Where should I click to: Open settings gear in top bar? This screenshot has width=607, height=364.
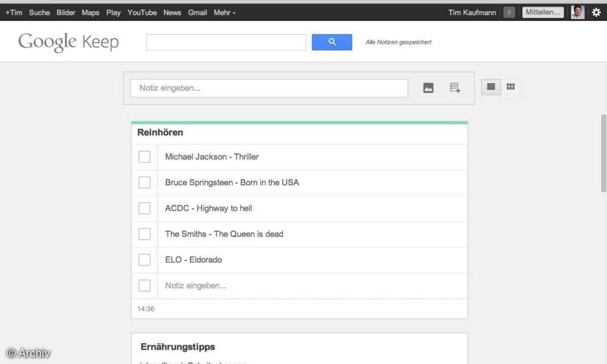point(596,13)
